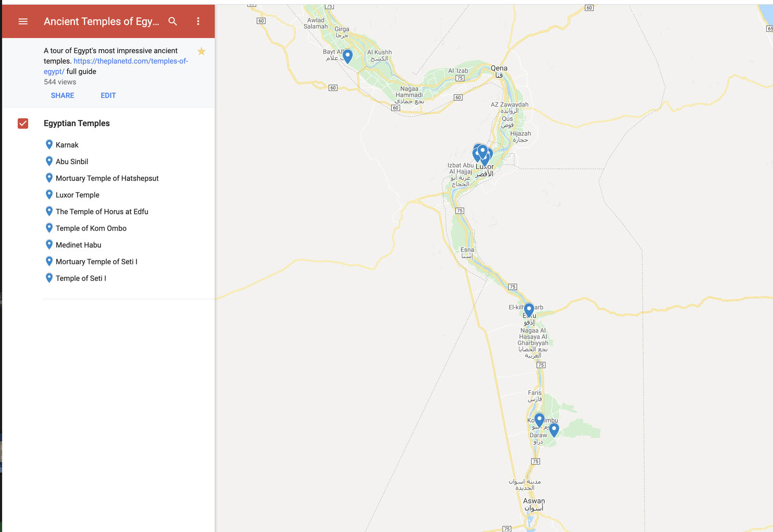Click the Temple of Kom Ombo list pin icon
This screenshot has height=532, width=773.
pos(49,228)
